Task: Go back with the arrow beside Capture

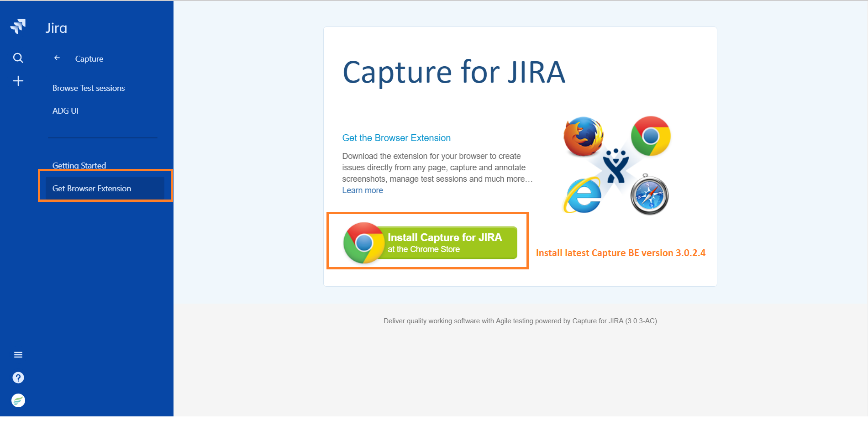Action: (x=57, y=58)
